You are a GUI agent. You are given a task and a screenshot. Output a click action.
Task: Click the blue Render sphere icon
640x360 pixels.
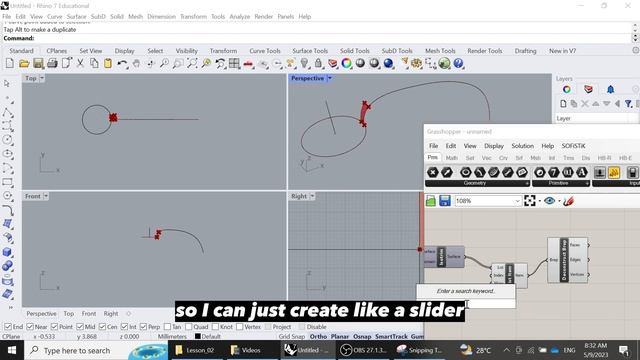(x=388, y=63)
